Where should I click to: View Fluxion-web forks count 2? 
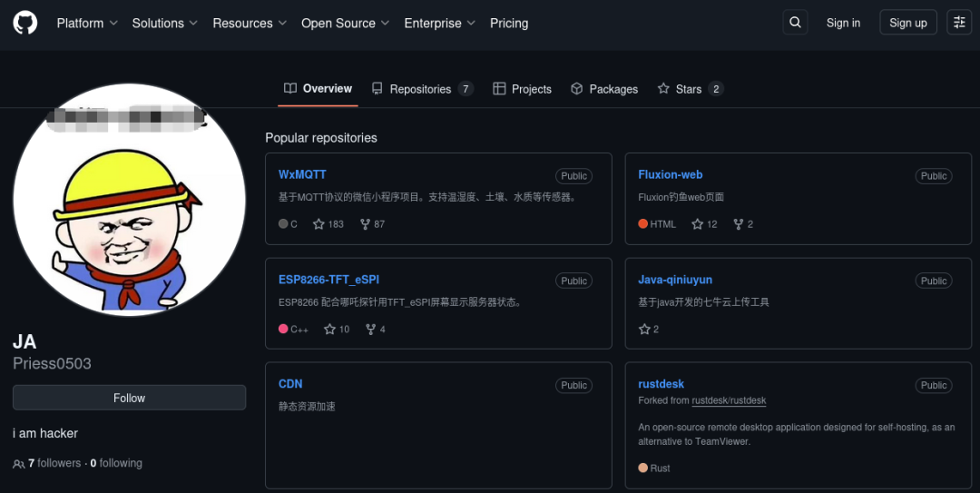743,224
